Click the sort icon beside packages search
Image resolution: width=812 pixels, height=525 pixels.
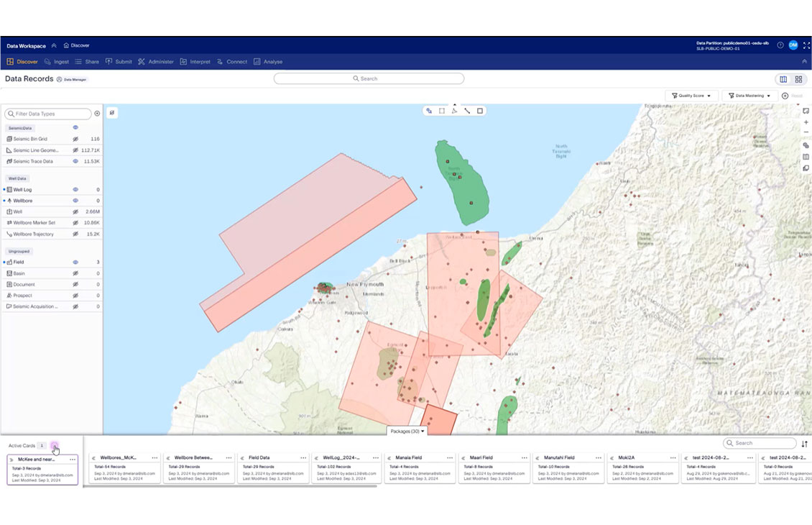(805, 444)
